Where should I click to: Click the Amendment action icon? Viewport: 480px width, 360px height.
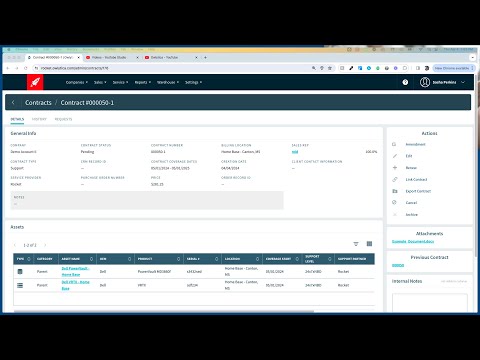(394, 144)
